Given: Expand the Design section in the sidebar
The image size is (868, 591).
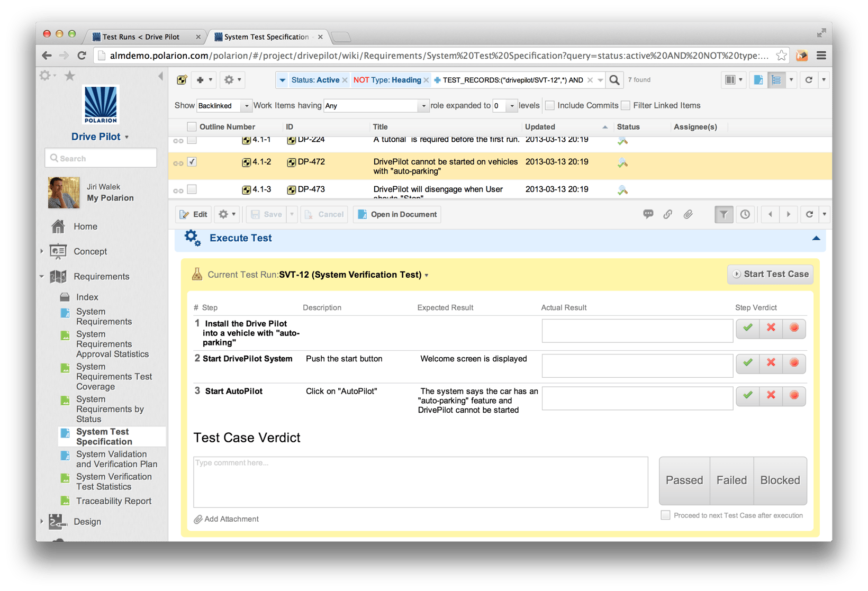Looking at the screenshot, I should 42,521.
